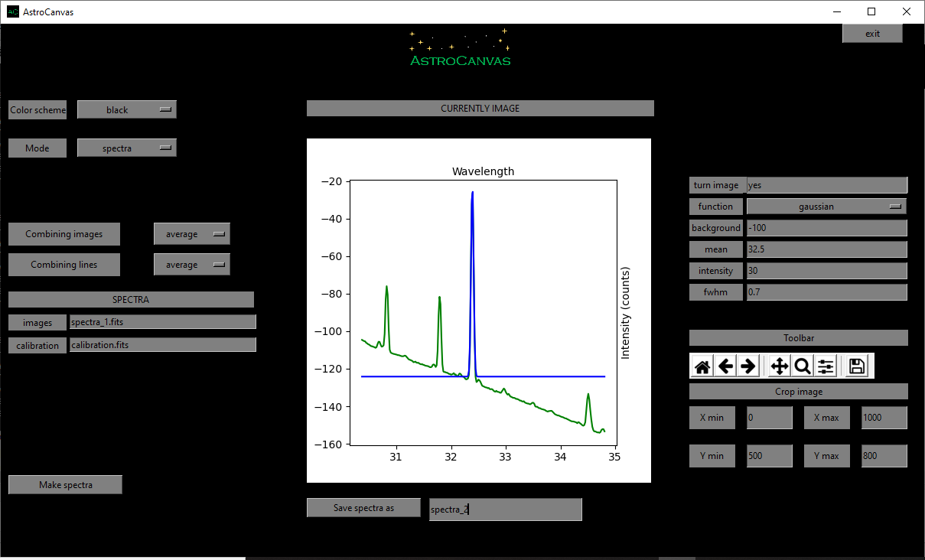Screen dimensions: 925x560
Task: Save figure with floppy disk icon
Action: click(x=857, y=366)
